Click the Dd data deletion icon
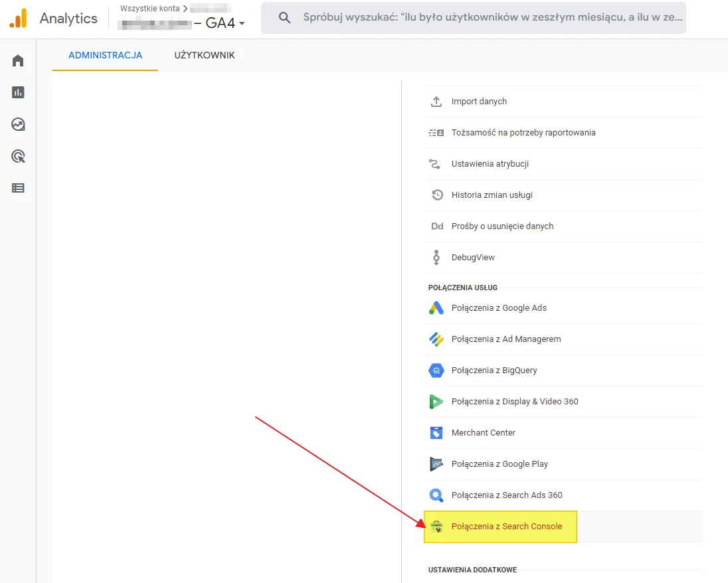728x583 pixels. 437,226
